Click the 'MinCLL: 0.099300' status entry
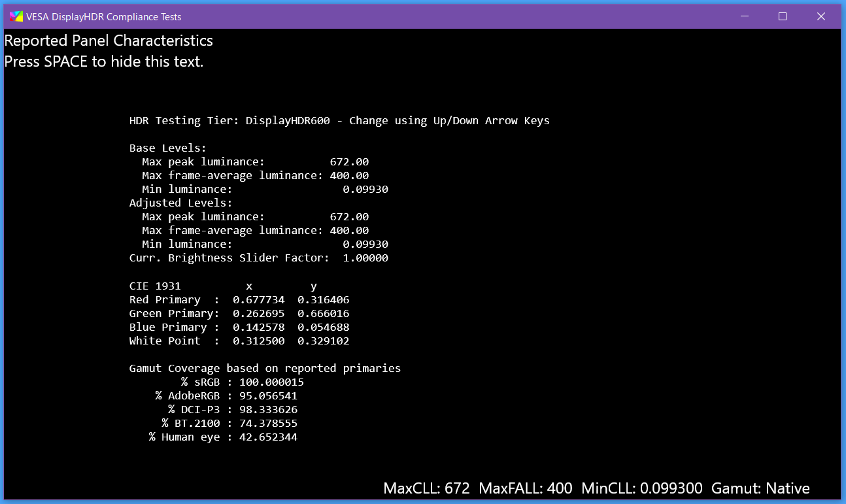This screenshot has height=504, width=846. coord(642,488)
